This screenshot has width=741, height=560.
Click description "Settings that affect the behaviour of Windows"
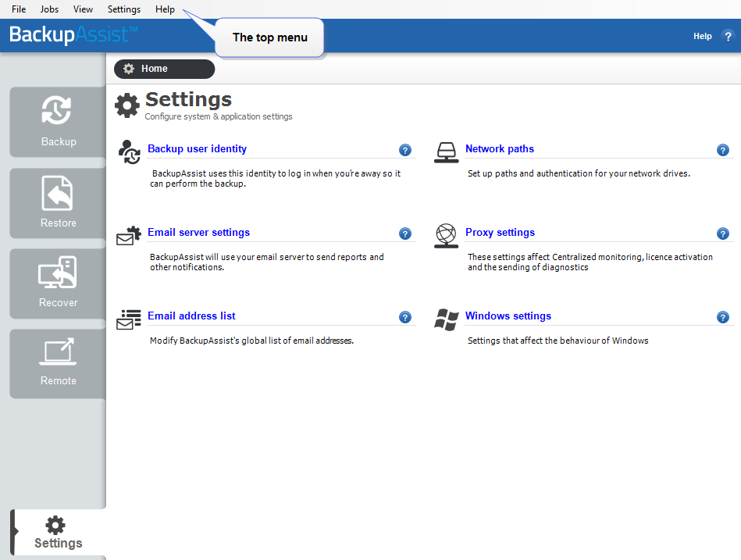tap(558, 341)
